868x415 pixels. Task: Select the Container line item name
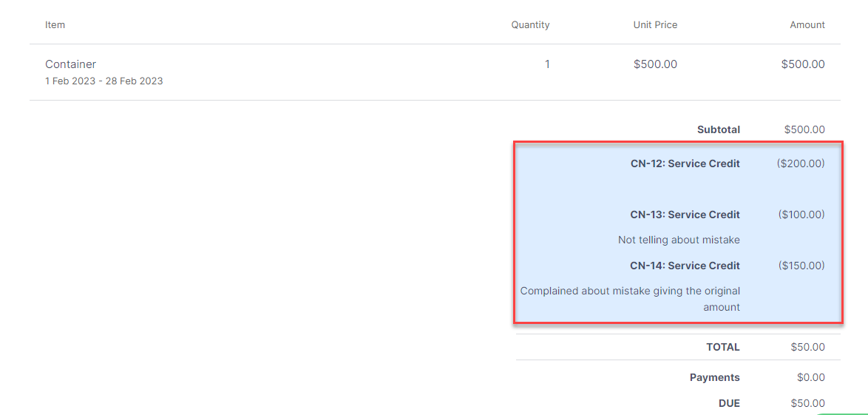pyautogui.click(x=71, y=64)
